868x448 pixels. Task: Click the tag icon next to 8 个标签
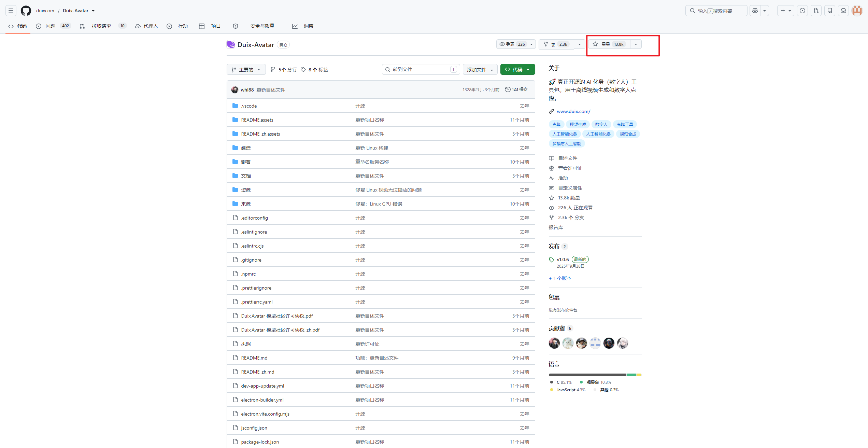pos(303,69)
